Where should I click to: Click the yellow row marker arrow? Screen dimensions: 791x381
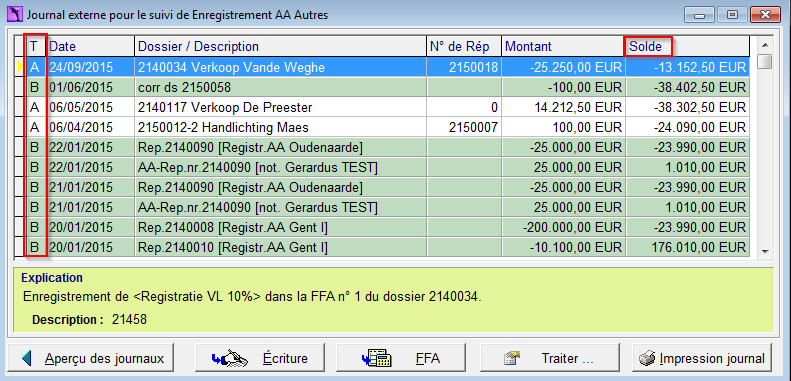click(x=21, y=67)
